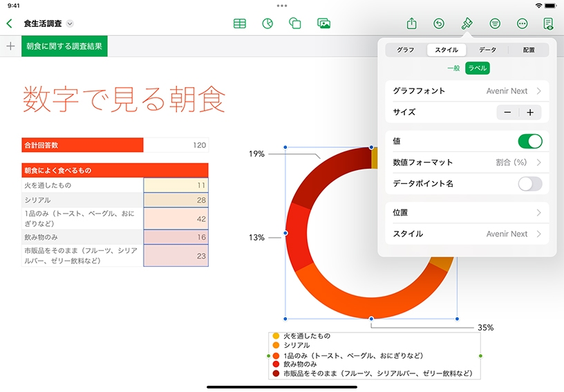The image size is (564, 392).
Task: Select the 朝食に関する調査結果 sheet tab
Action: point(64,46)
